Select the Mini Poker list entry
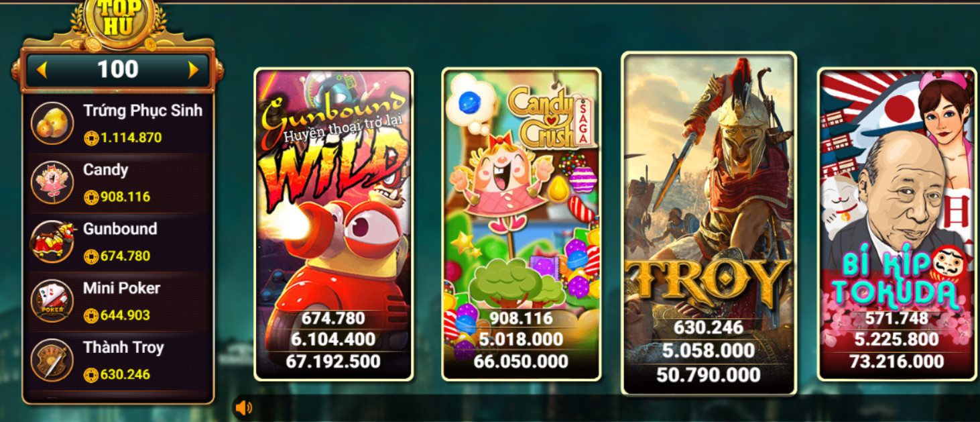 [118, 301]
